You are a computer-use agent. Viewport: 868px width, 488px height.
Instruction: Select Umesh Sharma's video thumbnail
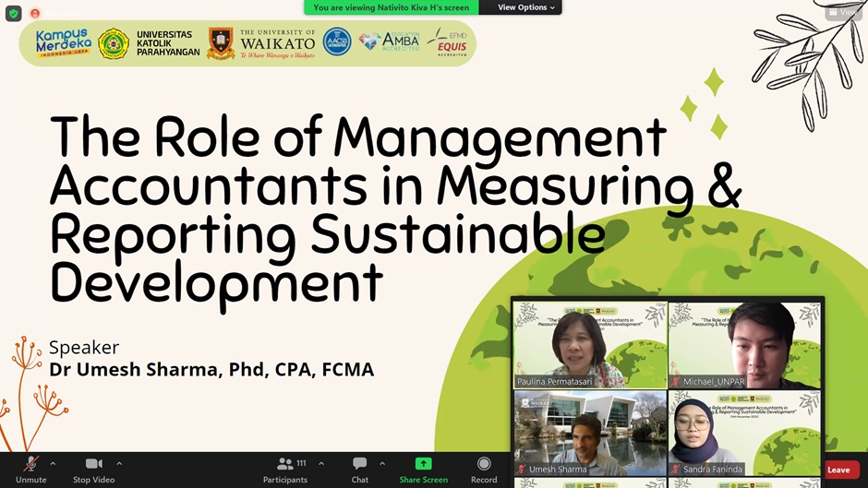(x=590, y=432)
